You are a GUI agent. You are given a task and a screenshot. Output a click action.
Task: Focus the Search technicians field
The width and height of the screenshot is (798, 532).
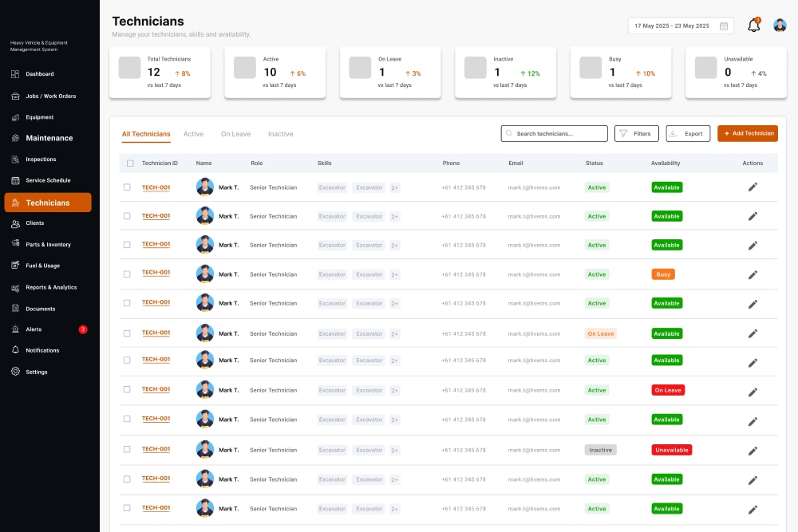pyautogui.click(x=555, y=134)
